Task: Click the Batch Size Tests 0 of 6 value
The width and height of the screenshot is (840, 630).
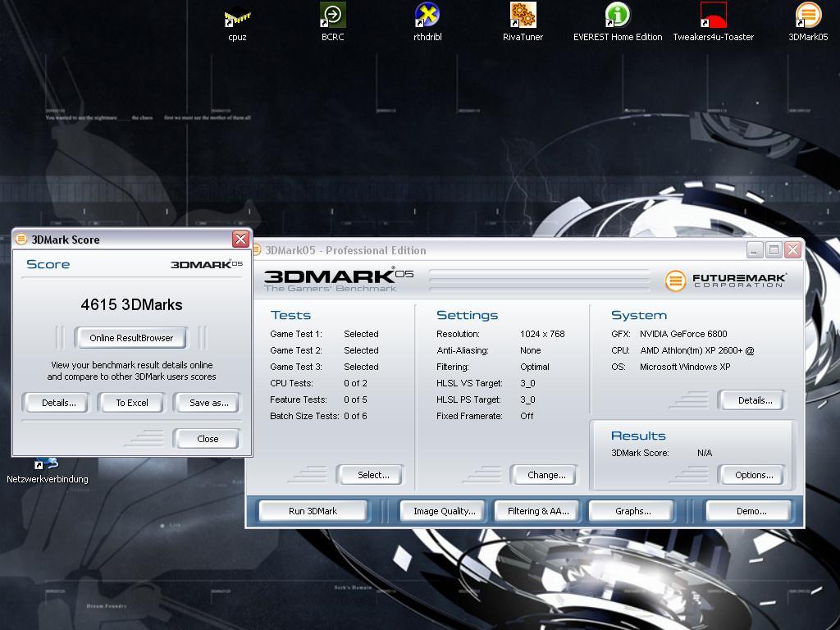Action: click(x=355, y=416)
